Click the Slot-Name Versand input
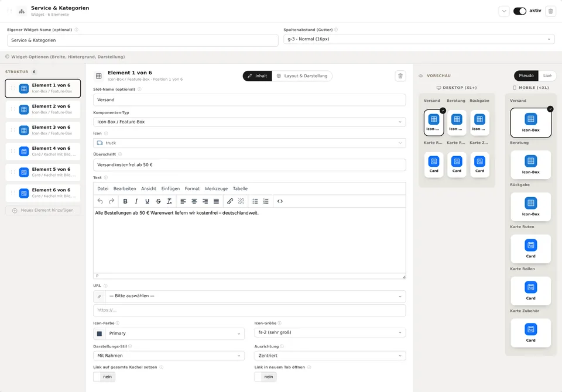Image resolution: width=562 pixels, height=392 pixels. click(x=249, y=100)
